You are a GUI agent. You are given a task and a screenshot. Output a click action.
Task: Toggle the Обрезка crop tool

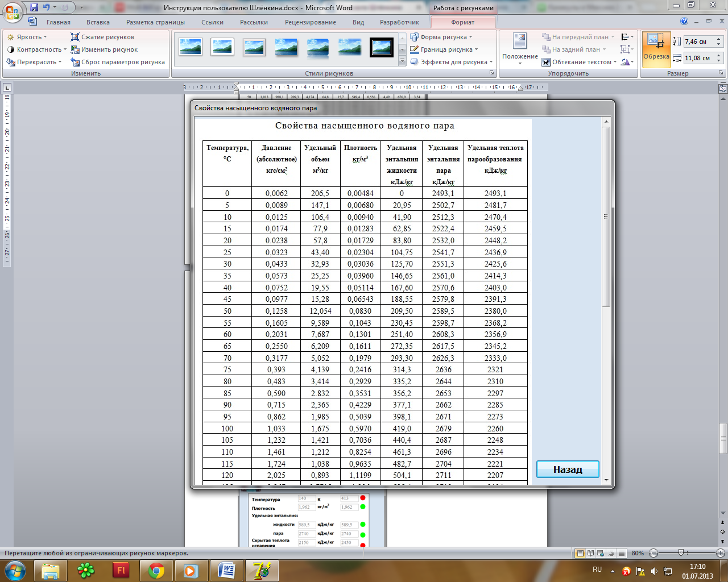[656, 49]
